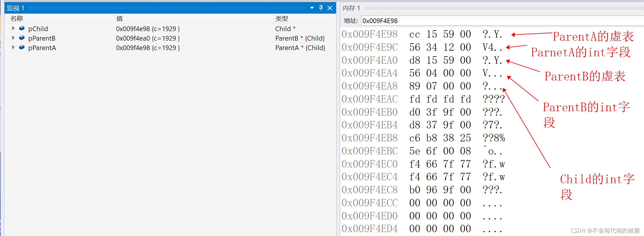The height and width of the screenshot is (236, 644).
Task: Click the pParentA variable cube icon
Action: pos(22,47)
